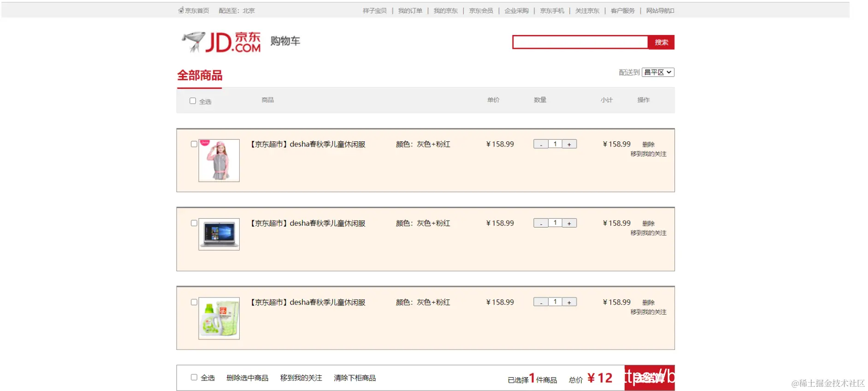Click 移到我的关注 in the detergent row
This screenshot has width=868, height=391.
click(649, 312)
